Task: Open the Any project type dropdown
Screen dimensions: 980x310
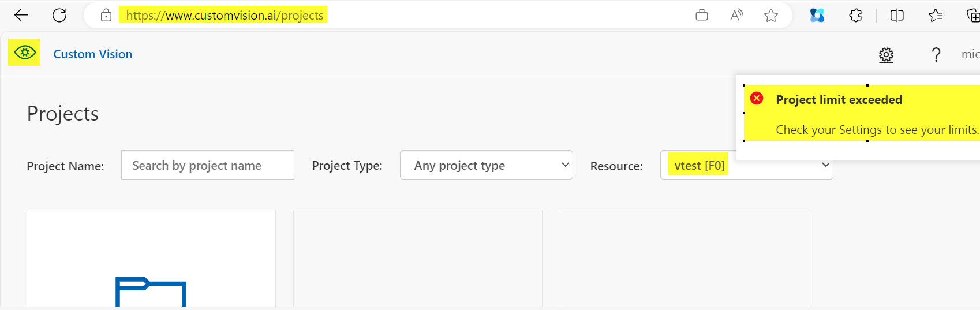Action: click(487, 165)
